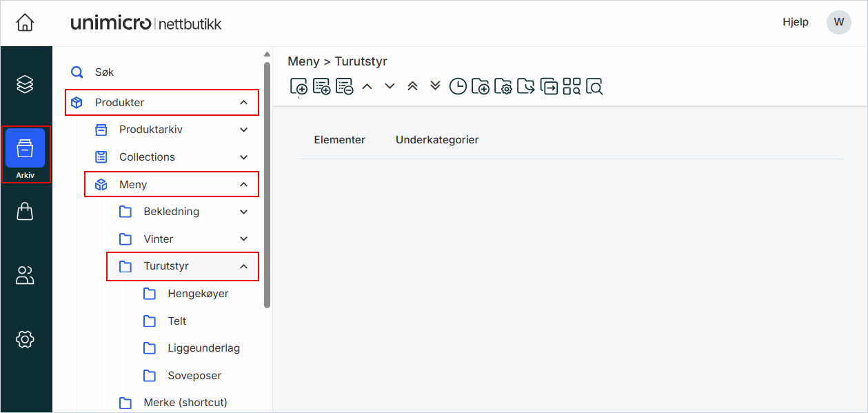The width and height of the screenshot is (868, 413).
Task: Click the Hjelp link
Action: (x=795, y=21)
